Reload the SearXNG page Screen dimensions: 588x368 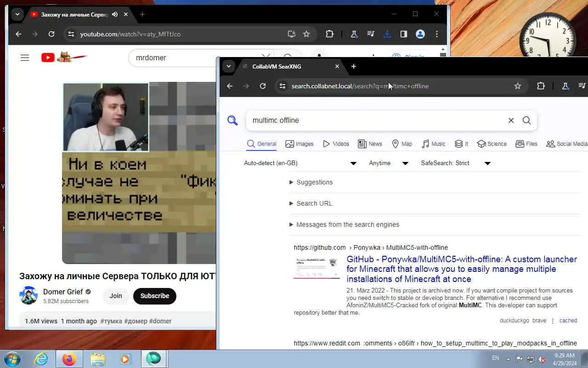(263, 86)
